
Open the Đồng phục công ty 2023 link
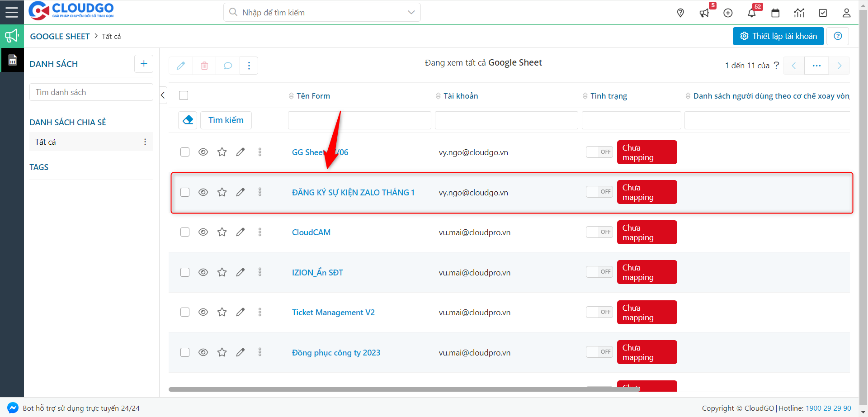coord(336,353)
